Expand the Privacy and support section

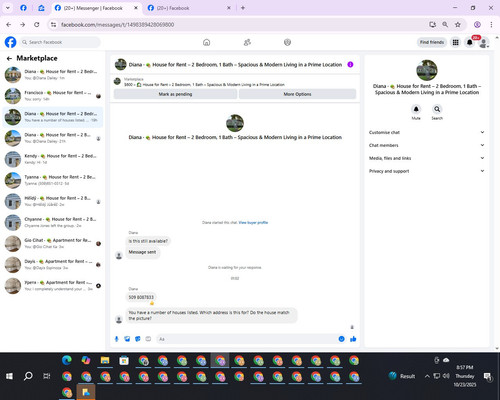(426, 171)
